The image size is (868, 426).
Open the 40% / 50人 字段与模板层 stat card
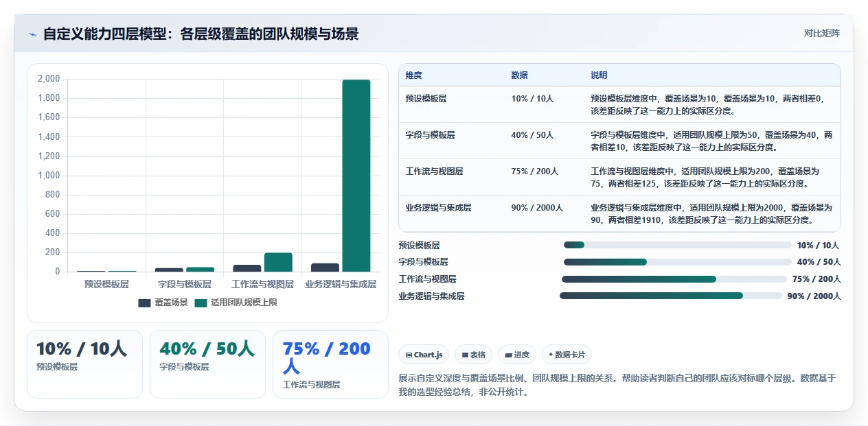point(207,364)
